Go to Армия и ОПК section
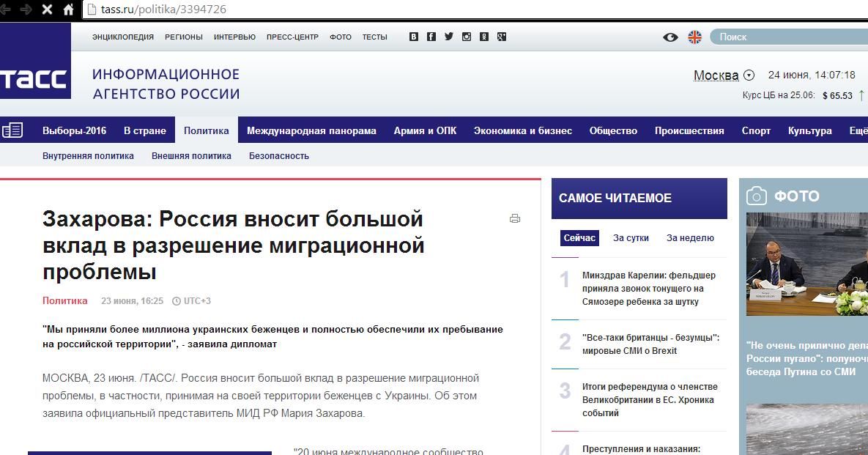This screenshot has width=868, height=455. pyautogui.click(x=425, y=130)
